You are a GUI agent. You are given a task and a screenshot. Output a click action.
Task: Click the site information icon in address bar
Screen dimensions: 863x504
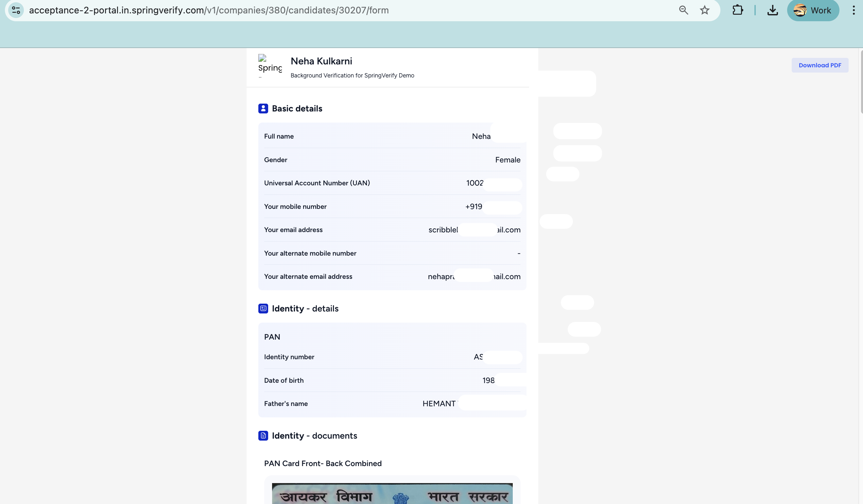click(x=16, y=10)
